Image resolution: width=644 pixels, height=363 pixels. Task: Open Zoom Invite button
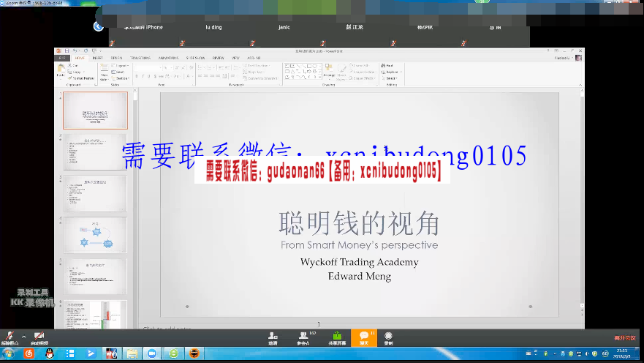(x=273, y=338)
